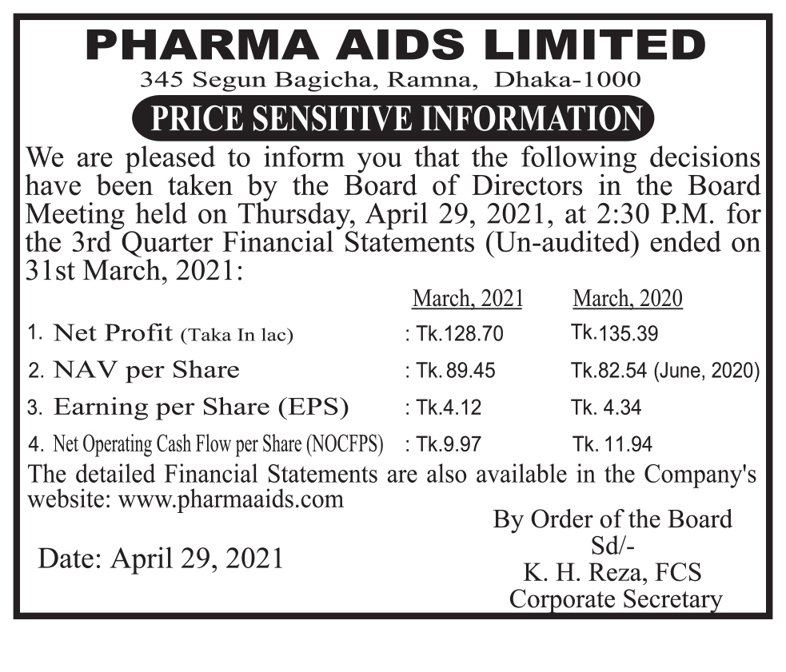
Task: Click the PRICE SENSITIVE INFORMATION banner
Action: (392, 118)
